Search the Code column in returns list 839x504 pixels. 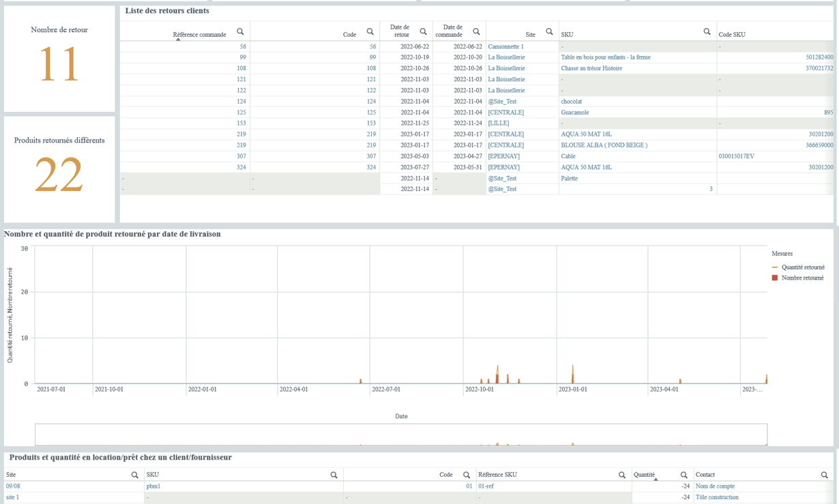[x=370, y=31]
